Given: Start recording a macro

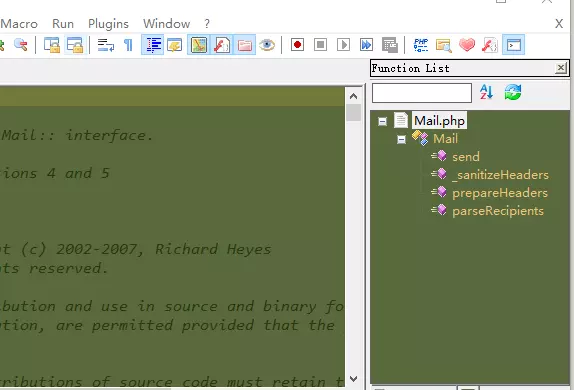Looking at the screenshot, I should 297,45.
